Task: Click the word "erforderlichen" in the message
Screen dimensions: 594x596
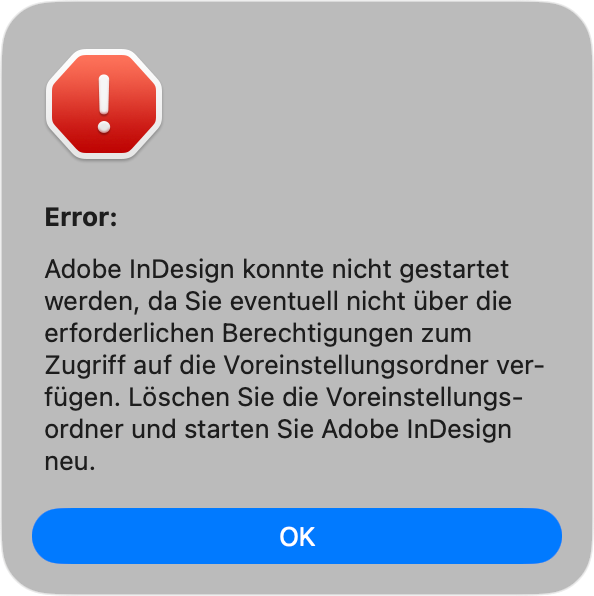Action: click(129, 334)
